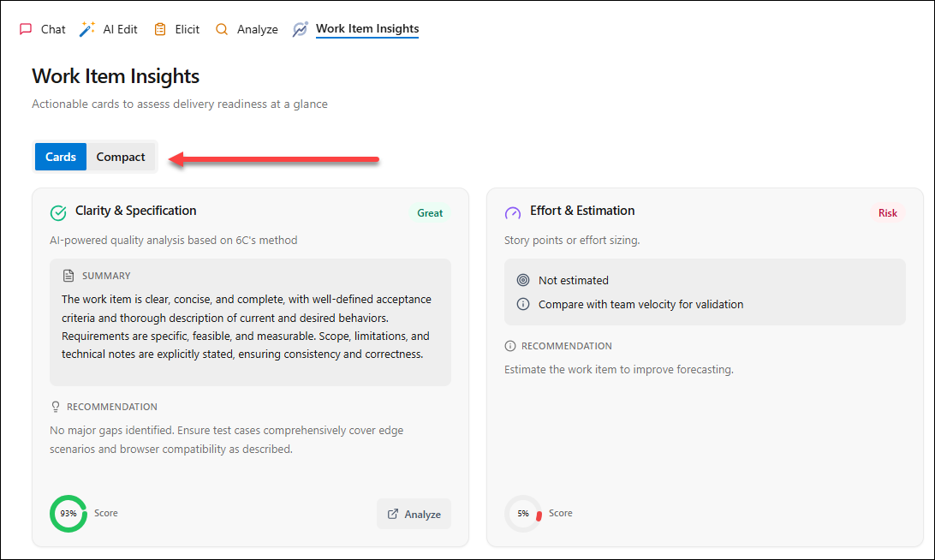
Task: Go to the Analyze tab
Action: [258, 29]
